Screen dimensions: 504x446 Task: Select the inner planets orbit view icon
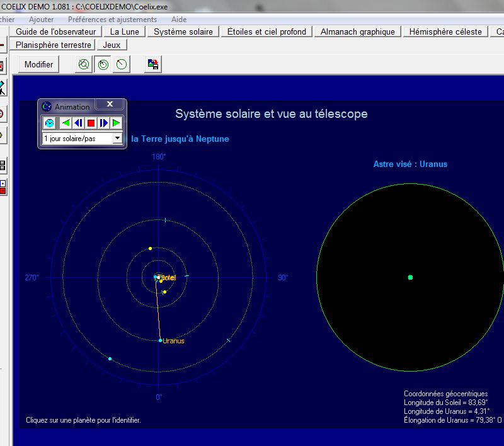pos(84,65)
